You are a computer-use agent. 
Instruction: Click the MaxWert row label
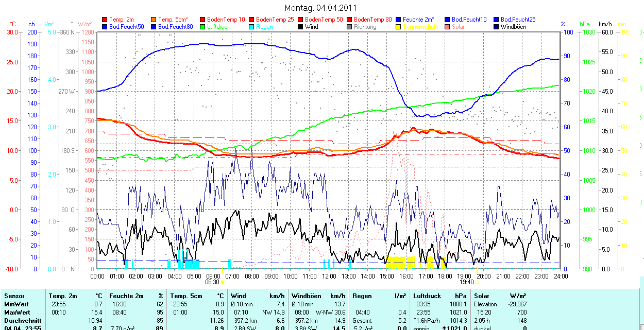[x=18, y=312]
